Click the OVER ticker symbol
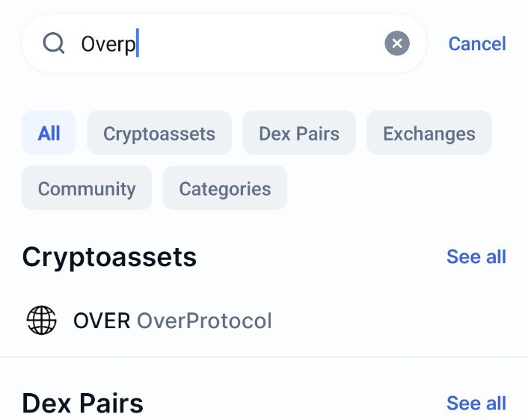 point(102,321)
